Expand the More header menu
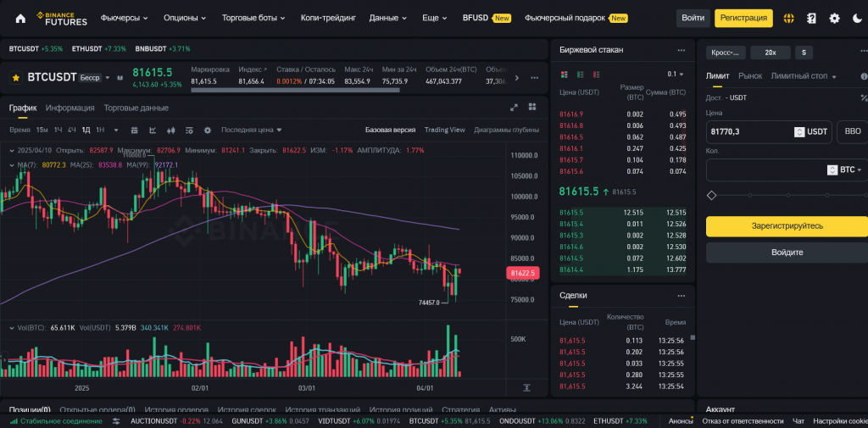The image size is (868, 428). pyautogui.click(x=435, y=18)
